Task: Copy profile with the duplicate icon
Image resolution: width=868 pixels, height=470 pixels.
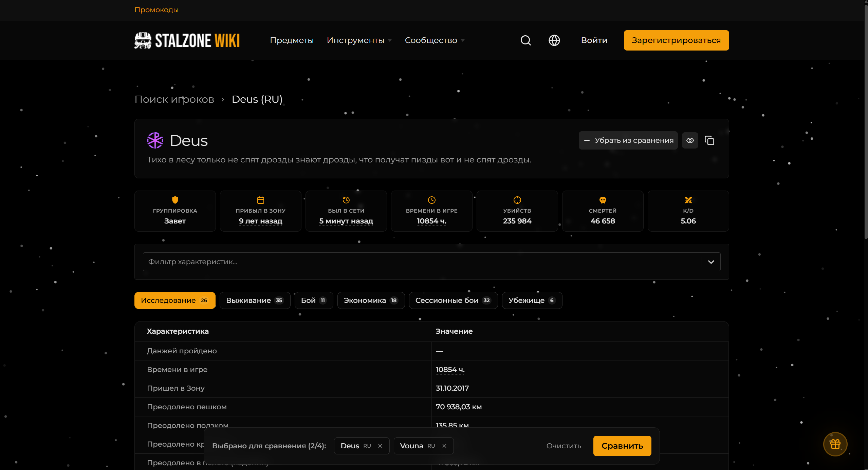Action: click(709, 140)
